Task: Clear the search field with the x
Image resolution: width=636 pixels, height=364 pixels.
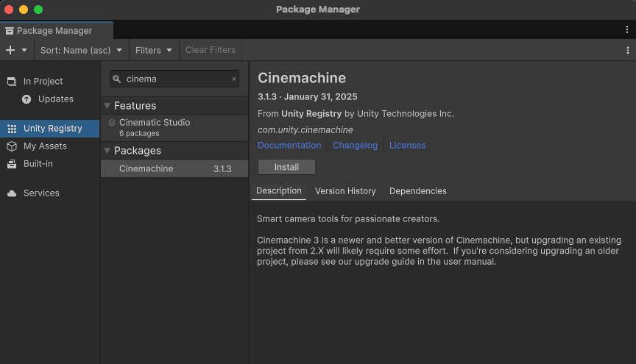Action: click(234, 79)
